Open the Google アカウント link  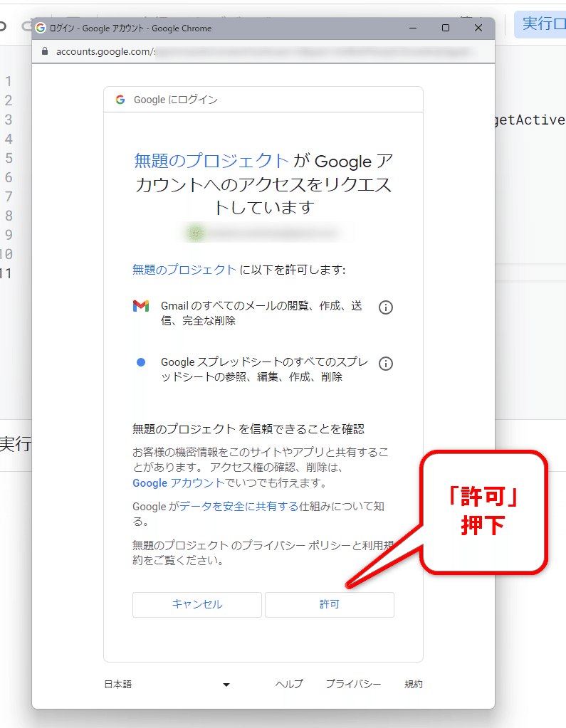tap(178, 483)
